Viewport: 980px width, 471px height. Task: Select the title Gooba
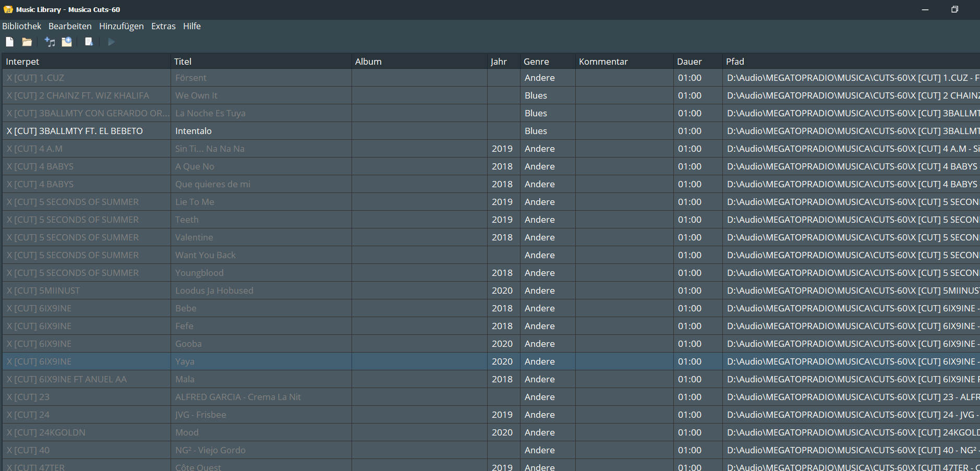tap(188, 344)
